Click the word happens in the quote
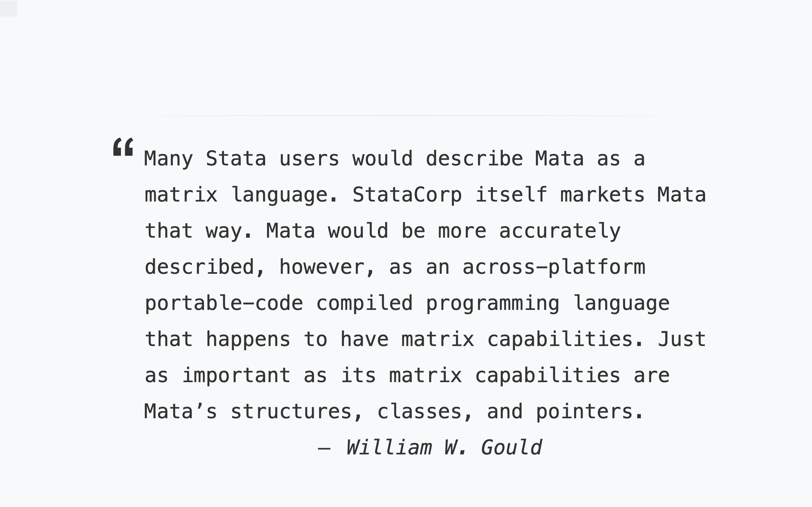This screenshot has height=507, width=812. point(248,339)
